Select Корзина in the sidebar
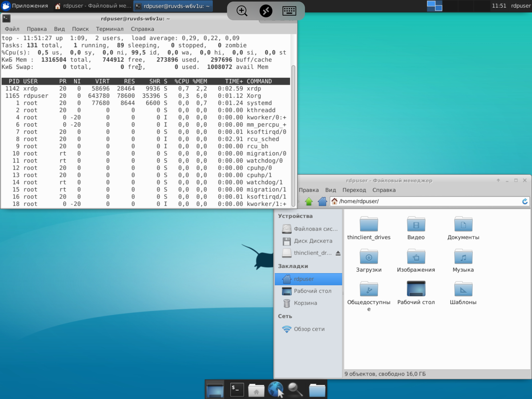 click(x=305, y=303)
